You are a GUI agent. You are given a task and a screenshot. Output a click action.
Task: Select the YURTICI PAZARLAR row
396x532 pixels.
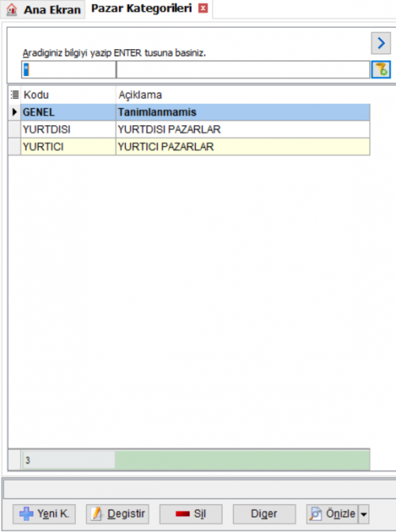point(196,147)
